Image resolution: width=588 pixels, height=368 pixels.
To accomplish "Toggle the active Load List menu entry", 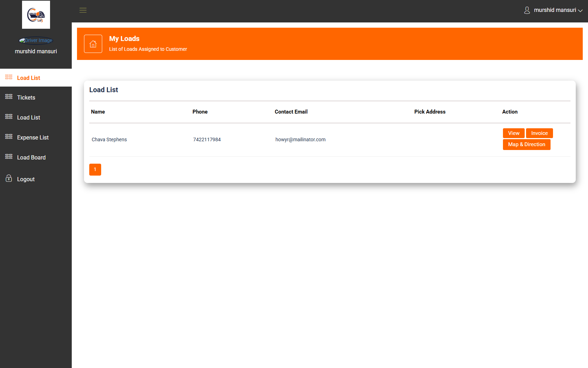I will coord(29,77).
